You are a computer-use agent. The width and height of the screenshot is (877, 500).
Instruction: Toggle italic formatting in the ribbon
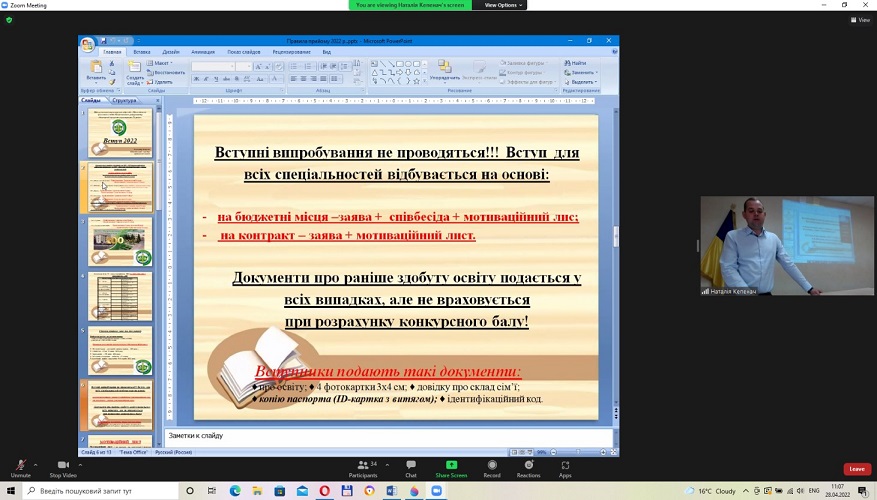(206, 79)
